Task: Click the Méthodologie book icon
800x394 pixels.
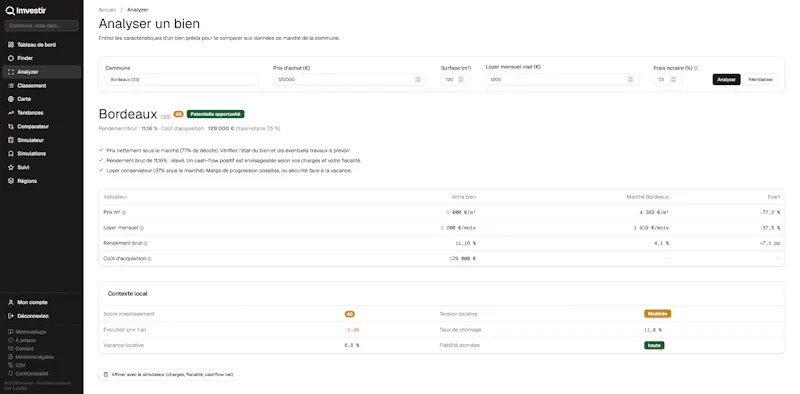Action: pos(11,332)
